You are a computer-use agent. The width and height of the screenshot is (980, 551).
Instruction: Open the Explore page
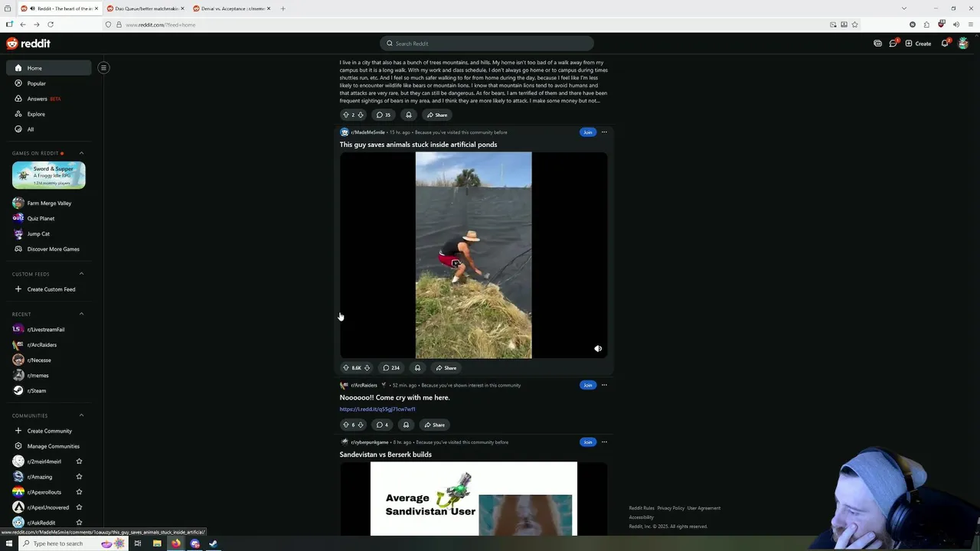(48, 114)
